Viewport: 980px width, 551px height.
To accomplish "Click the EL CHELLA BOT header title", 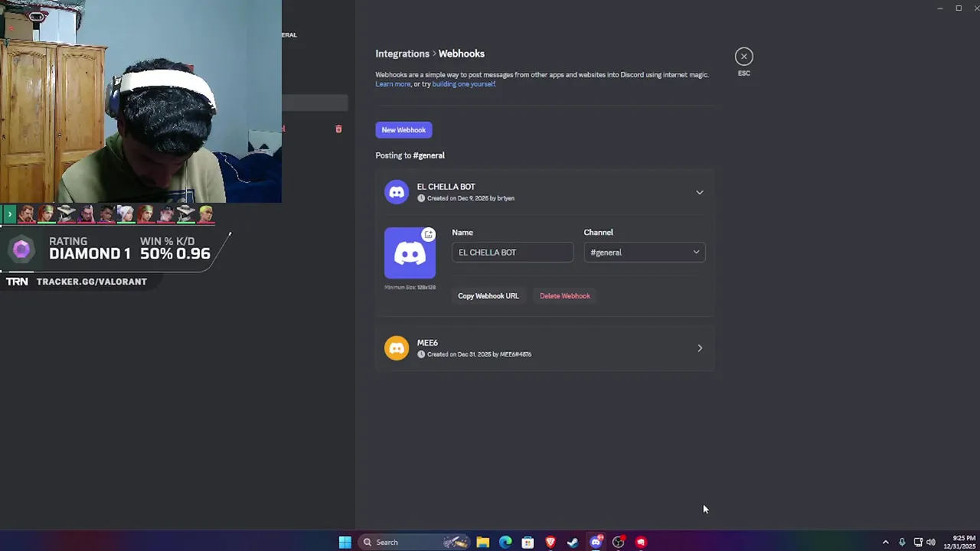I will pos(446,187).
